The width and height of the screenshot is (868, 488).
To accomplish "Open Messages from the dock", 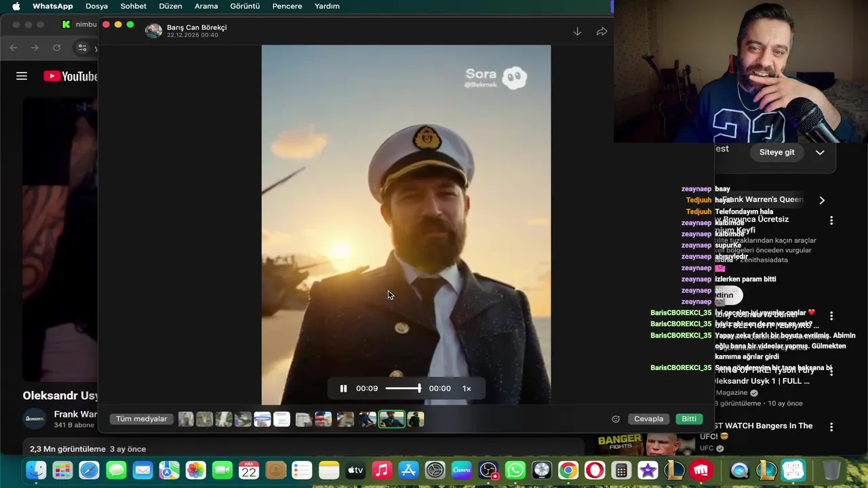I will tap(116, 470).
